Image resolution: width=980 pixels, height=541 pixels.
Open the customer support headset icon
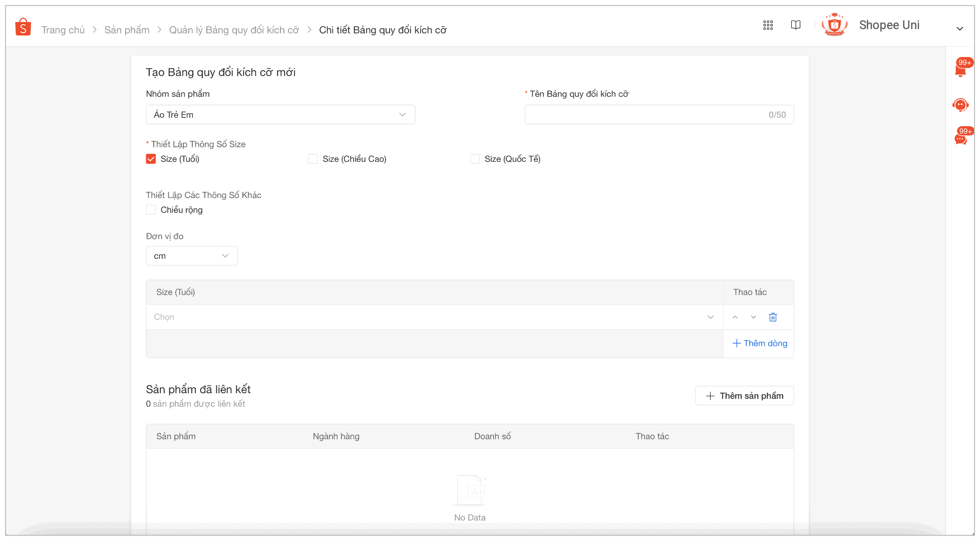(x=960, y=105)
